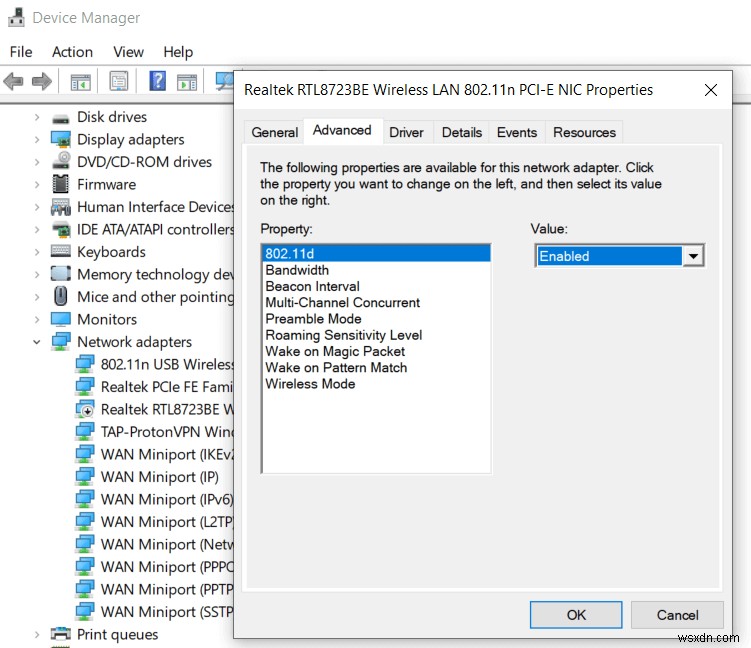Select WAN Miniport (SSTP) tree item
This screenshot has height=648, width=751.
pyautogui.click(x=166, y=612)
